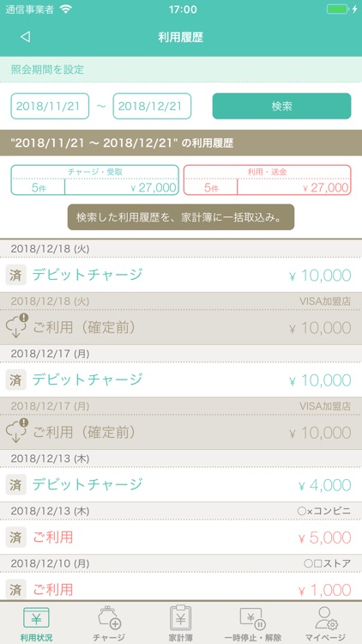The height and width of the screenshot is (644, 362).
Task: Open ○□ストア ご利用 ¥1,000 entry
Action: [181, 589]
